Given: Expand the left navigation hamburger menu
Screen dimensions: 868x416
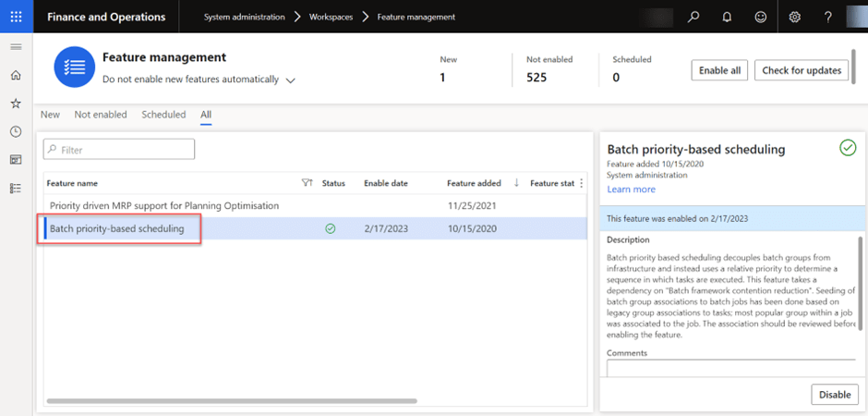Looking at the screenshot, I should pyautogui.click(x=16, y=46).
